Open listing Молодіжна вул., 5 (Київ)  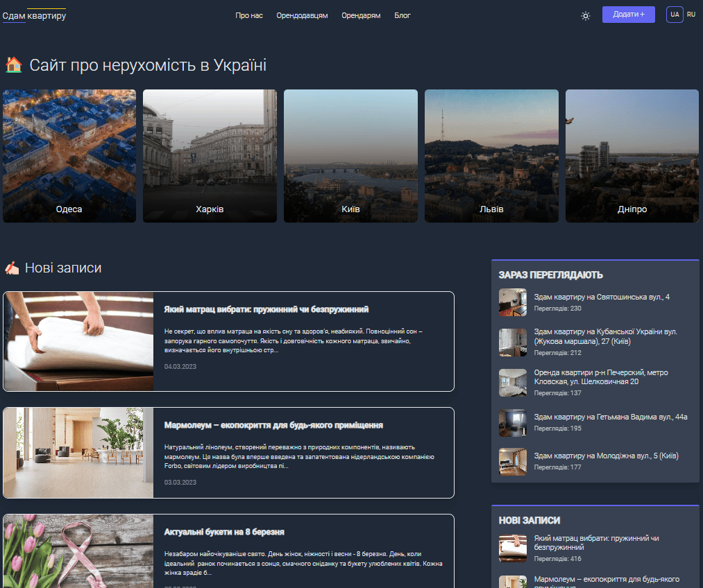click(x=606, y=456)
